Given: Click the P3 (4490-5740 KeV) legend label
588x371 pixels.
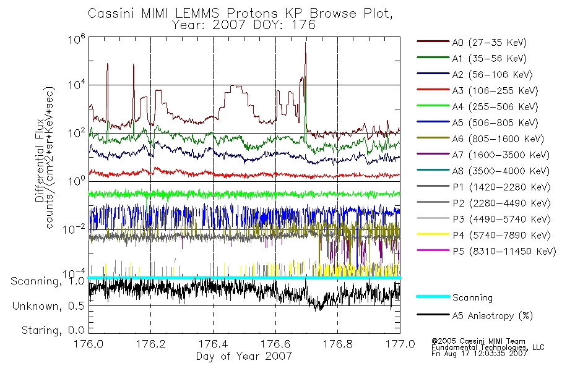Looking at the screenshot, I should tap(501, 220).
